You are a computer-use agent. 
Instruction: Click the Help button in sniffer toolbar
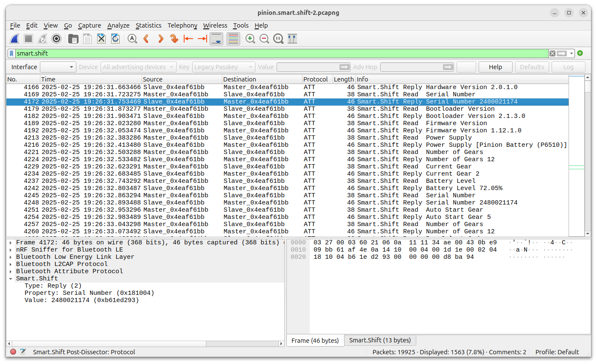[x=495, y=67]
